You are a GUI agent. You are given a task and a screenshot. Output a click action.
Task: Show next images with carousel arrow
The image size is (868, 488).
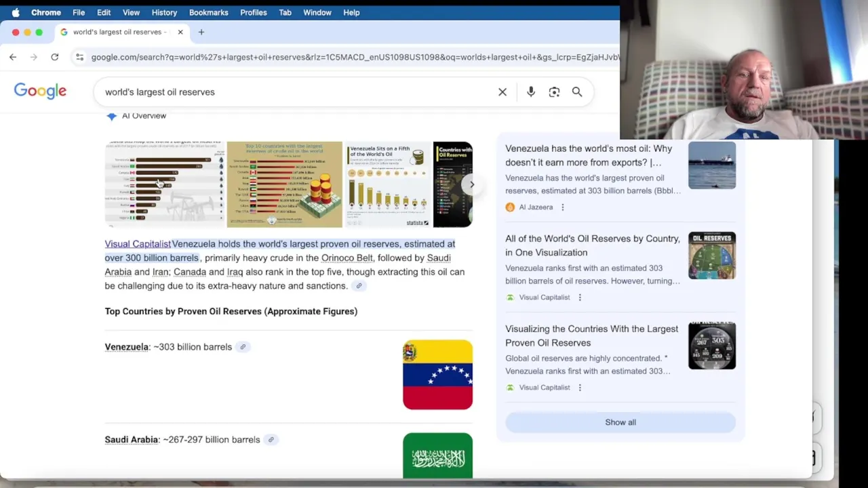472,184
